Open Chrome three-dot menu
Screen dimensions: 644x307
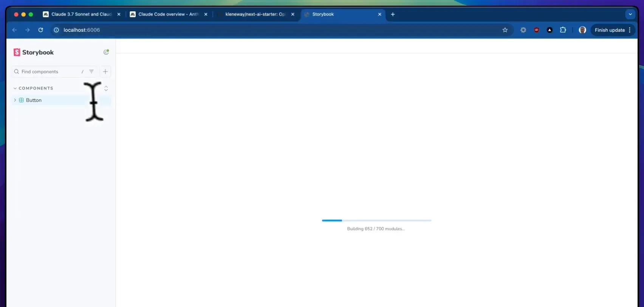[630, 30]
